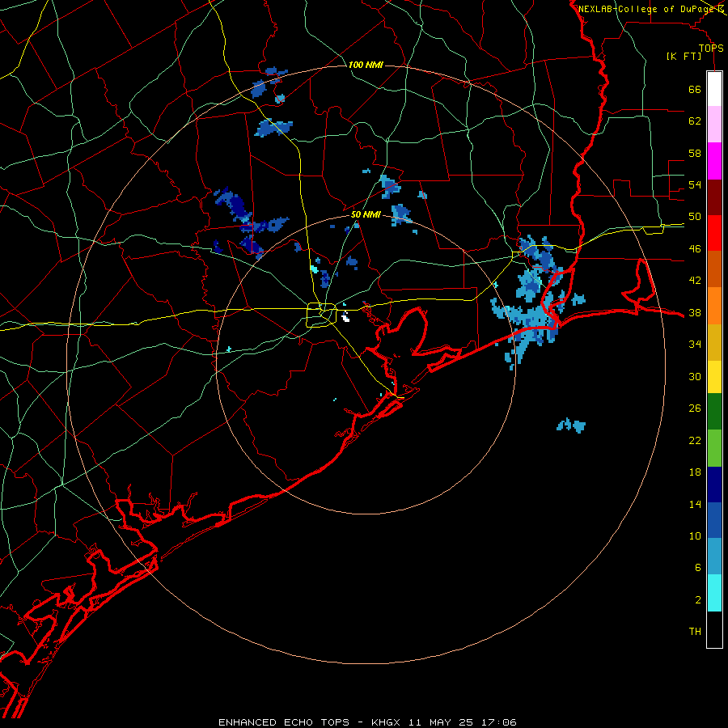Click the "66" legend value
Screen dimensions: 728x728
pos(695,90)
